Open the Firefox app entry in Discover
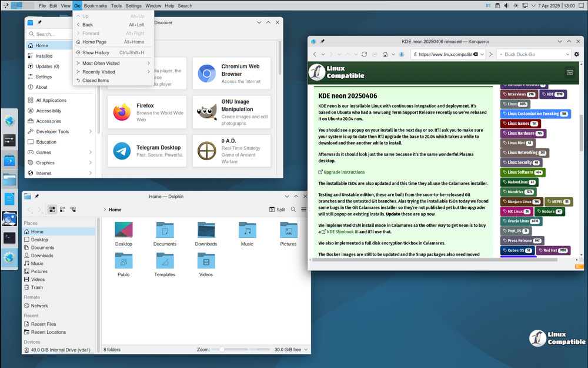 tap(147, 112)
